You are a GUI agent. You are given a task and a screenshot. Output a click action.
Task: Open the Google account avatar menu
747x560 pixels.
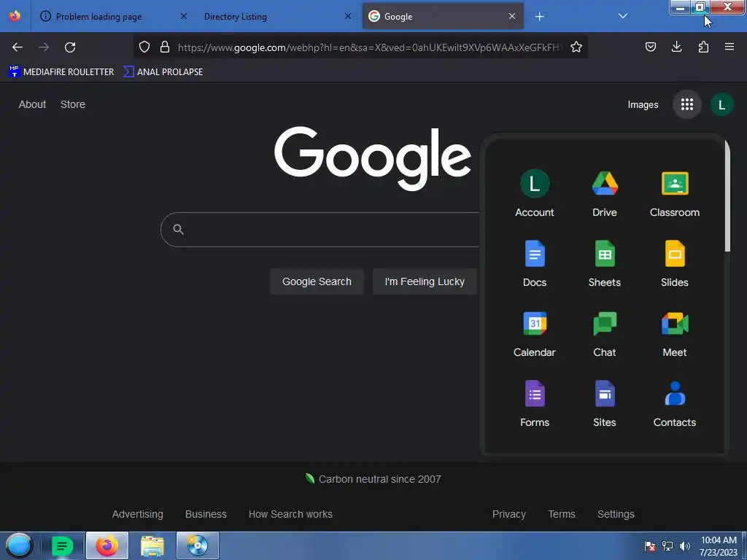pos(721,104)
